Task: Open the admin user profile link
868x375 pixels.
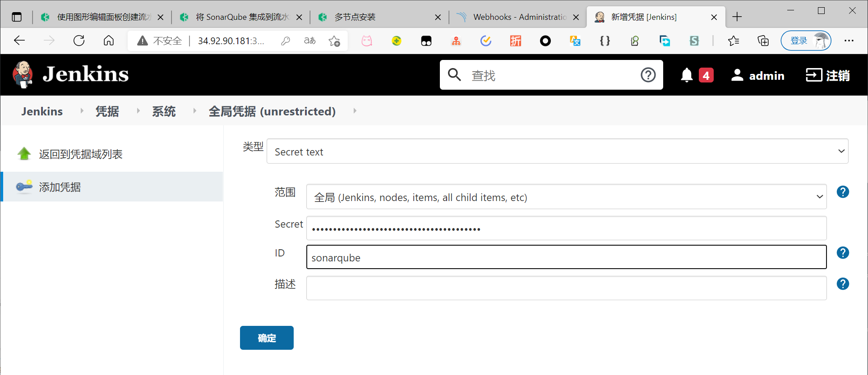Action: pyautogui.click(x=758, y=75)
